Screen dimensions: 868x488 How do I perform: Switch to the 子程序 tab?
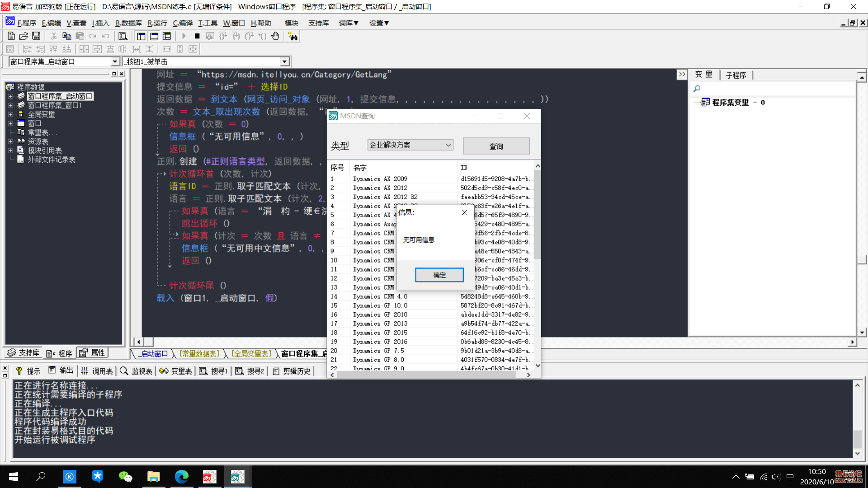(x=736, y=75)
